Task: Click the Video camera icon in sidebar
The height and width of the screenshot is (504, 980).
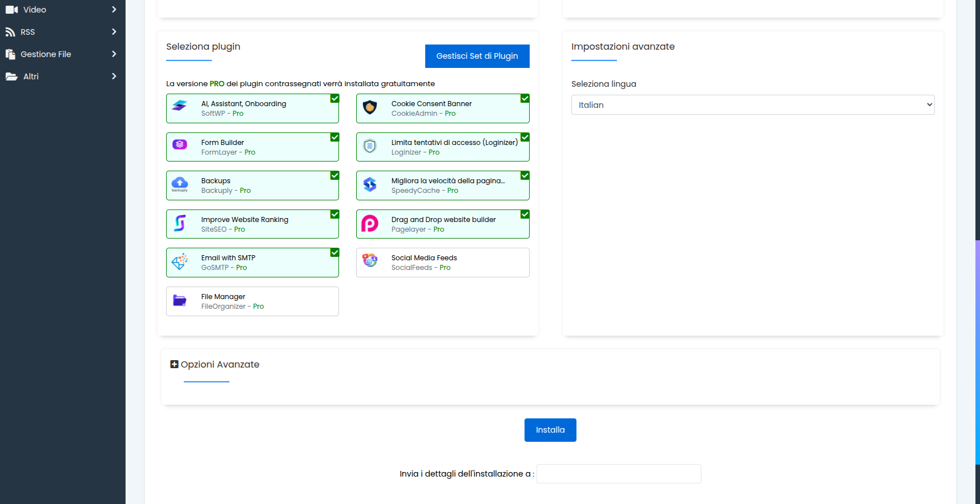Action: 11,10
